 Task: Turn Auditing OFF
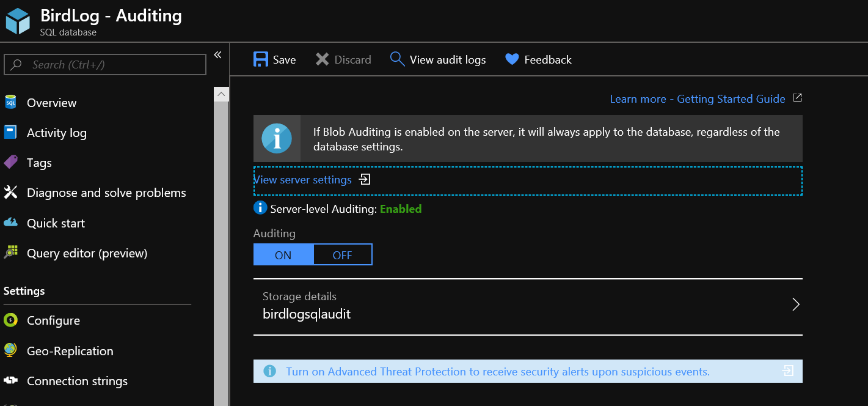pos(342,255)
